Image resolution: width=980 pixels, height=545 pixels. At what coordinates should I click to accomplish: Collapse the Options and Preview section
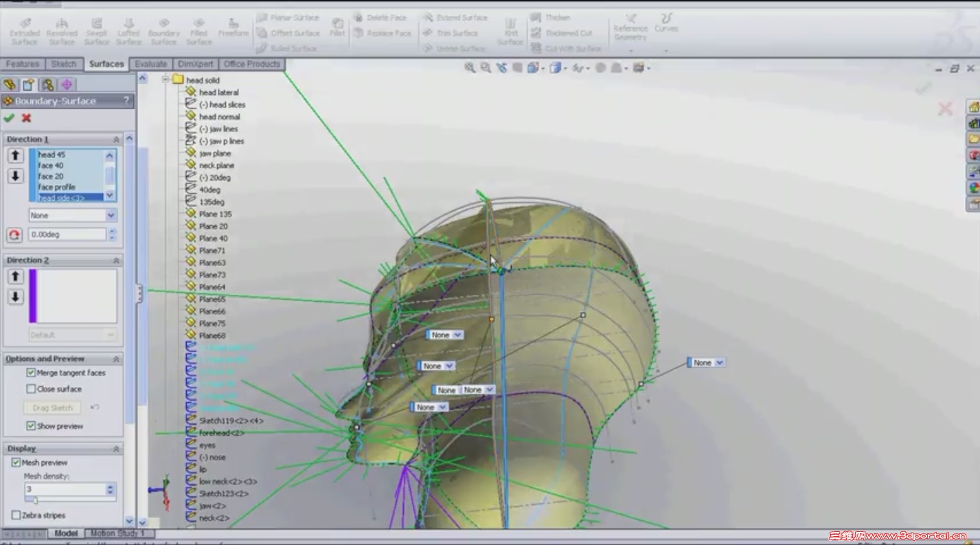(x=116, y=359)
